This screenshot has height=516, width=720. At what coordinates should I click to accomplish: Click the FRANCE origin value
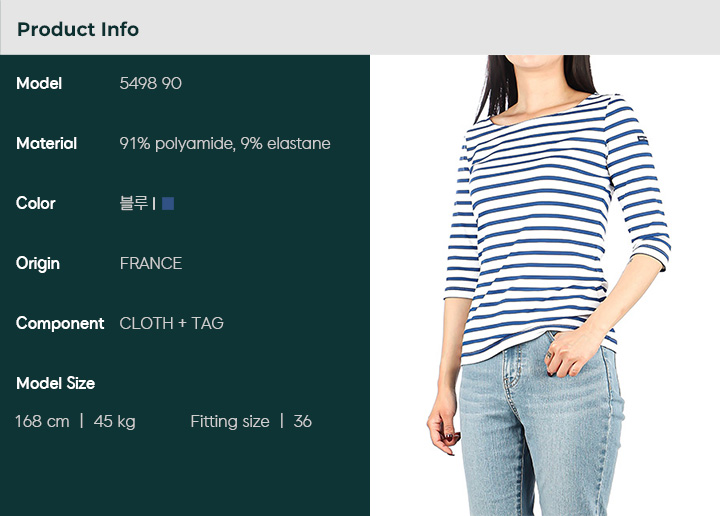(151, 263)
